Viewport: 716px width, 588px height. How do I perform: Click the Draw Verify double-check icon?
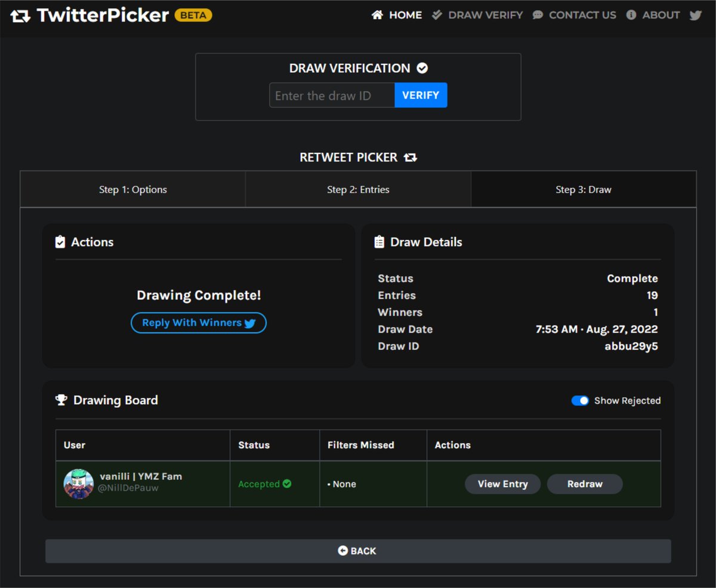point(437,15)
